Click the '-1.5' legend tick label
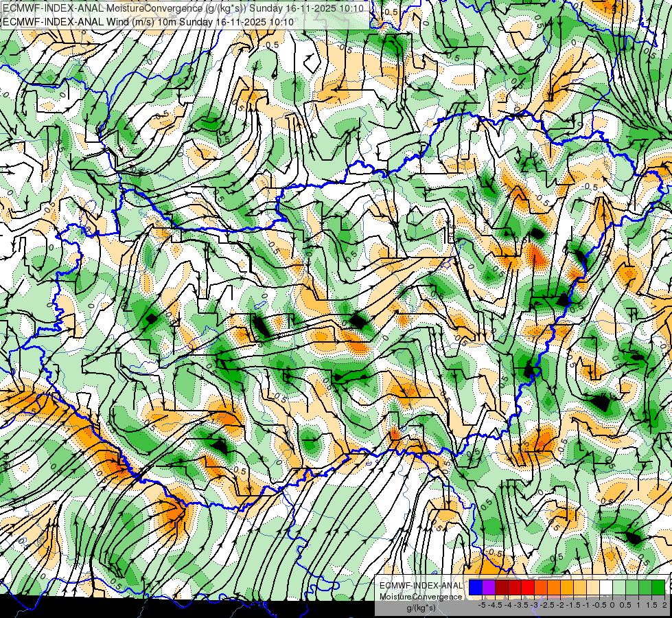Screen dimensions: 672x618 (x=573, y=605)
